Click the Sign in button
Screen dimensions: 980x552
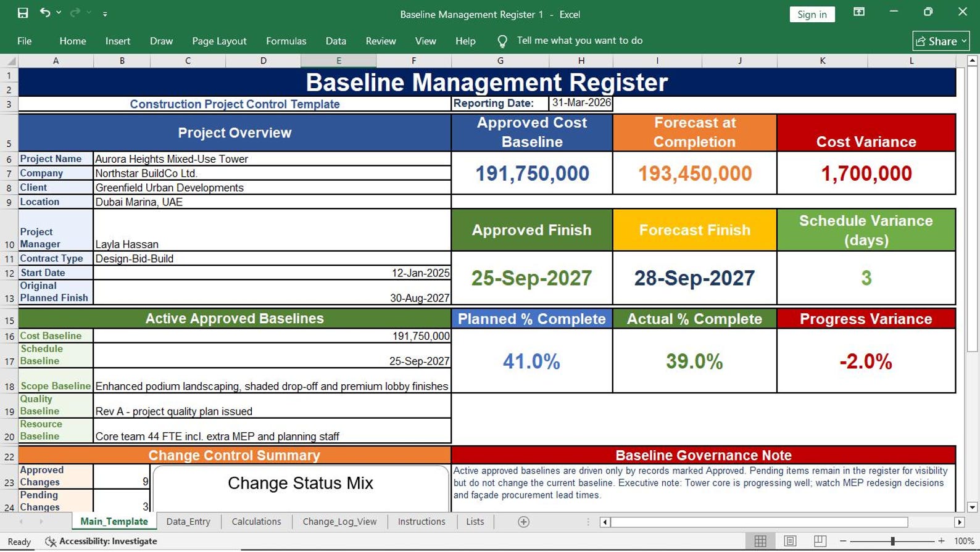812,14
